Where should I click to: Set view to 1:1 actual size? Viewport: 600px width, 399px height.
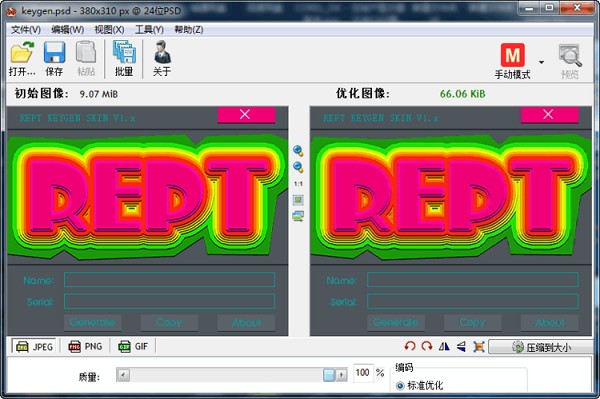coord(298,184)
